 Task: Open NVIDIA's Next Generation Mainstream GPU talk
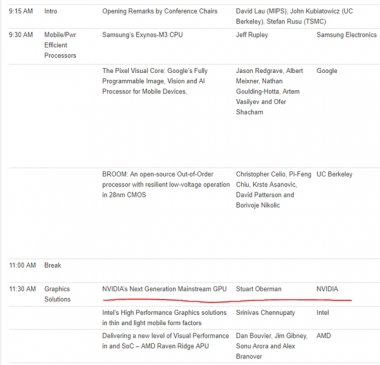(164, 289)
